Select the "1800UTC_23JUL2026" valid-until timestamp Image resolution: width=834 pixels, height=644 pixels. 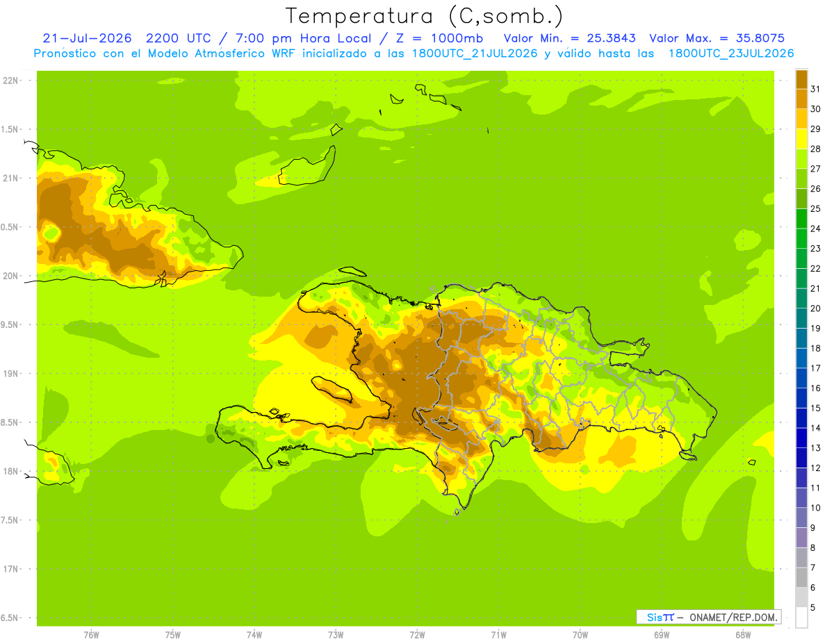pyautogui.click(x=731, y=53)
